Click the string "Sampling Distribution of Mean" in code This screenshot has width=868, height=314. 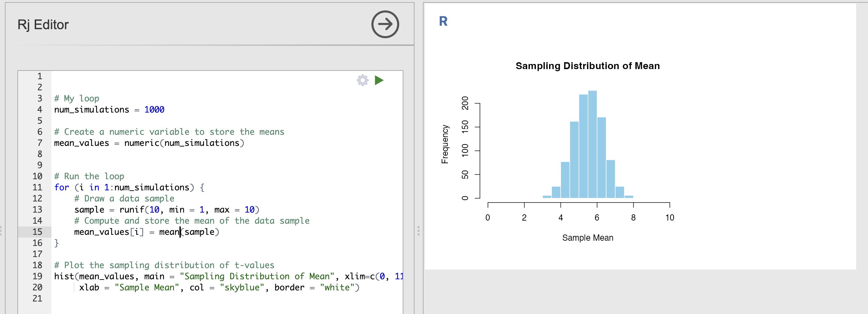pos(257,276)
